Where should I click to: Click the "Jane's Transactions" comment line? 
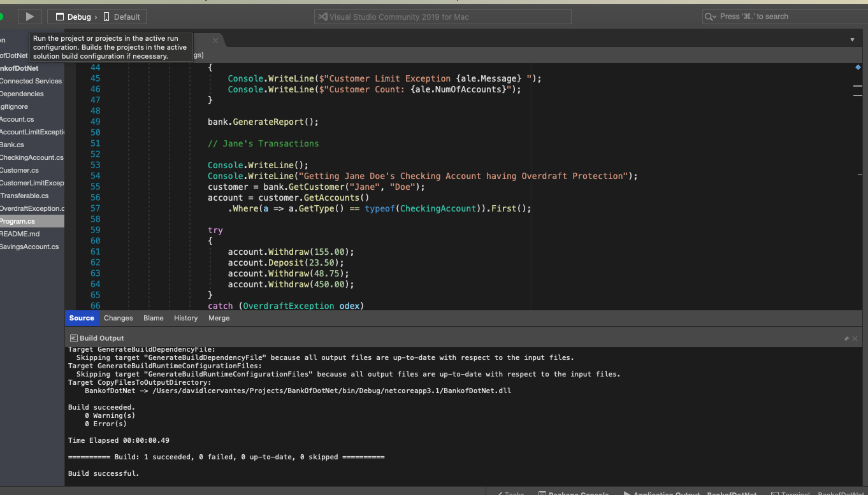(263, 143)
